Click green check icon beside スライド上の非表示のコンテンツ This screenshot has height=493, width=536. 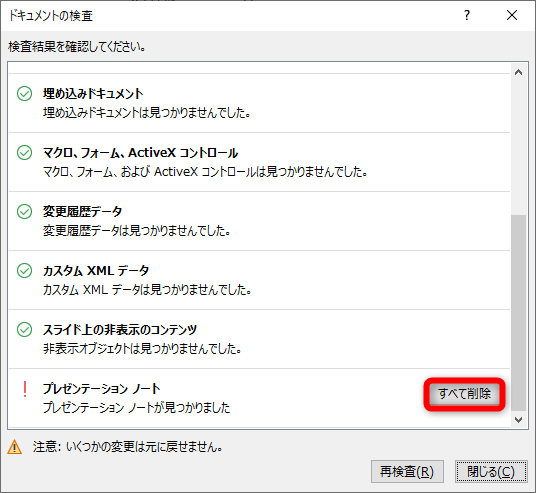click(25, 330)
